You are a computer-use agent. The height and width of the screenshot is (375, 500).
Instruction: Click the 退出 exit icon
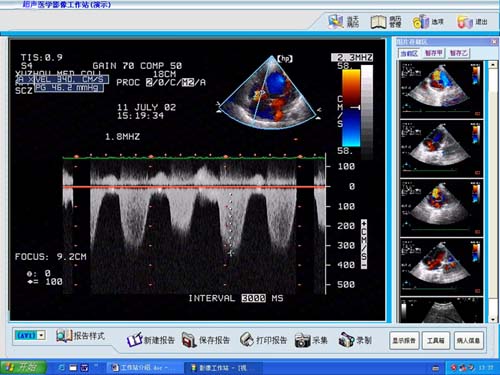[x=465, y=22]
